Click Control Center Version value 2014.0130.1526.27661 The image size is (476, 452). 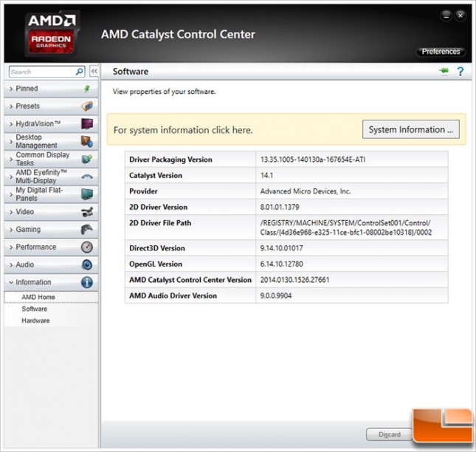pos(294,279)
